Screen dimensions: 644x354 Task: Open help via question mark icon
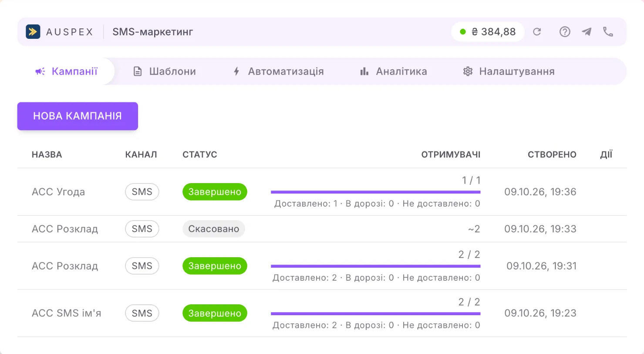click(565, 31)
